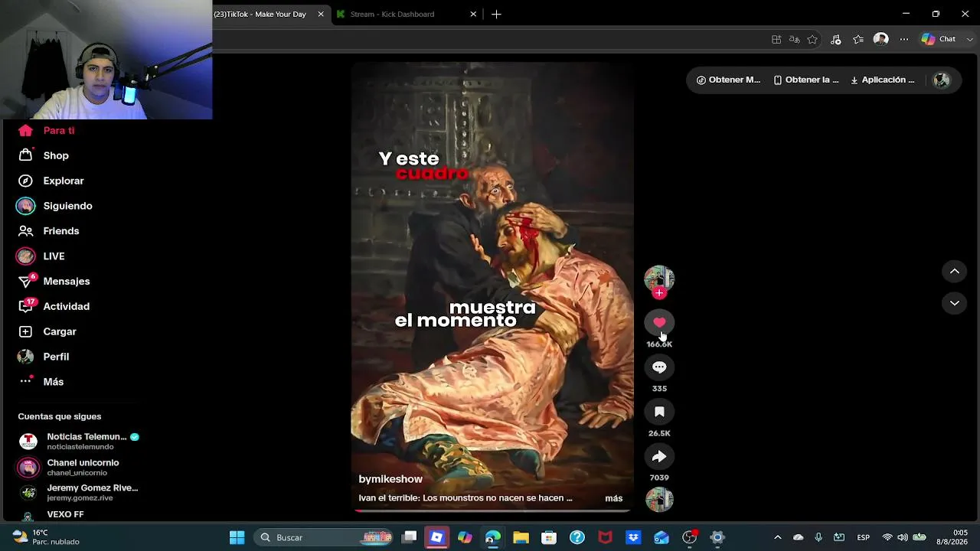Open Mensajes inbox
The width and height of the screenshot is (980, 551).
54,282
